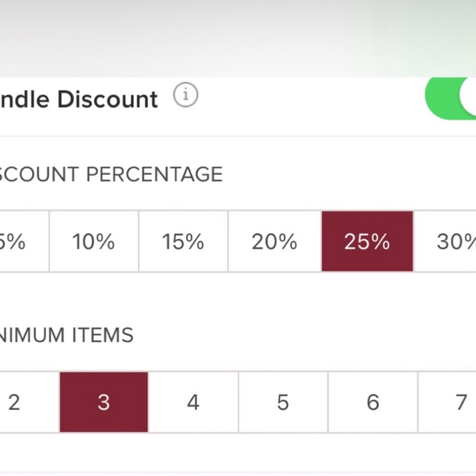Screen dimensions: 476x476
Task: Set discount percentage to 20%
Action: point(275,241)
